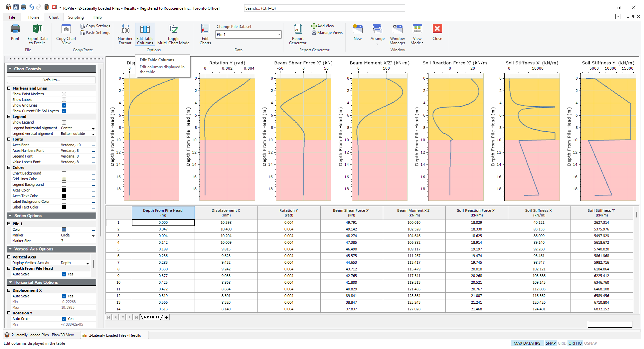Enable the Show Point Markers checkbox
Screen dimensions: 644x349
pyautogui.click(x=64, y=94)
